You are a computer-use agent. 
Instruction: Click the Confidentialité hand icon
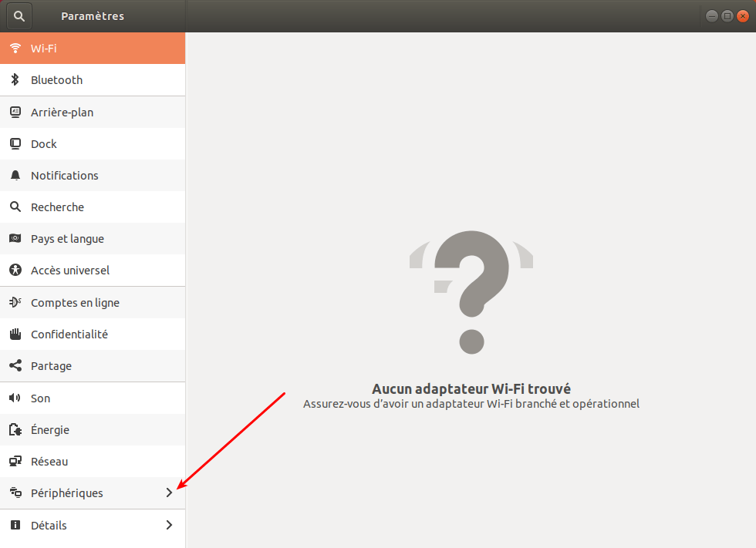pyautogui.click(x=15, y=335)
